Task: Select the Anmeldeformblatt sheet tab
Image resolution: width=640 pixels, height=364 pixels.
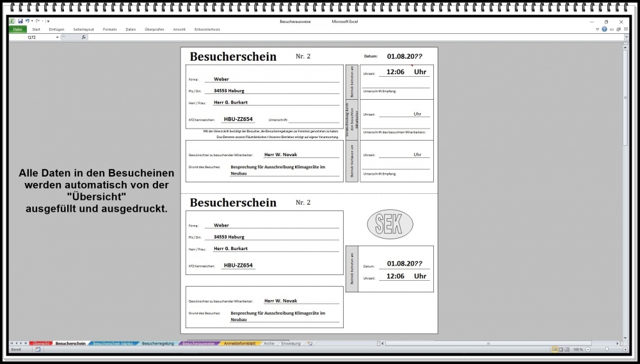Action: click(240, 344)
